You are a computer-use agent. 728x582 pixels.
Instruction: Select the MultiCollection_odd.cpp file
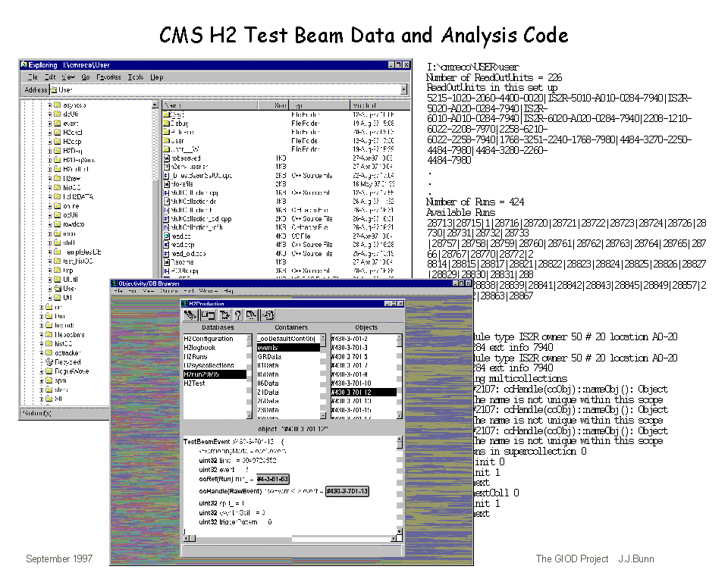(197, 217)
